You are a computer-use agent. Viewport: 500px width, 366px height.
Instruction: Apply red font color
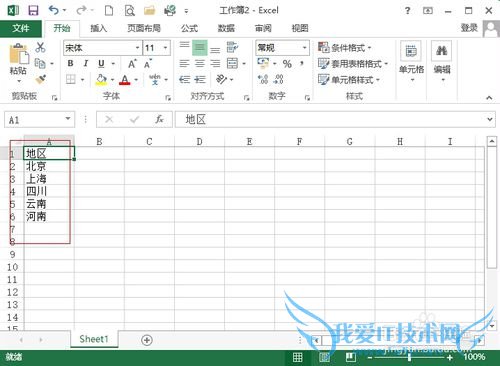125,80
